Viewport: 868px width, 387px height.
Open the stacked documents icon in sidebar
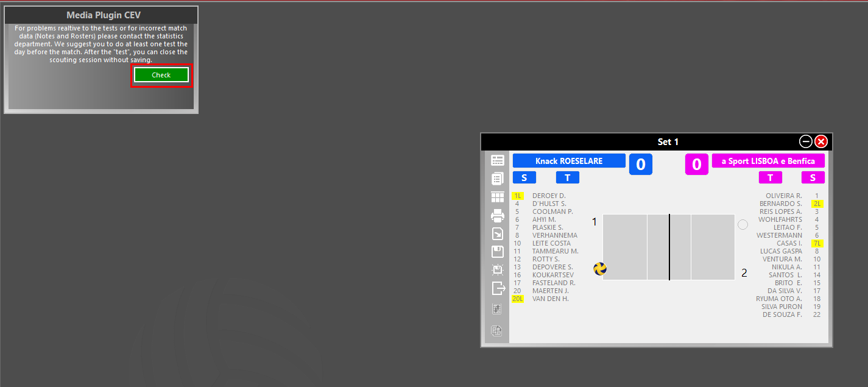(x=498, y=179)
